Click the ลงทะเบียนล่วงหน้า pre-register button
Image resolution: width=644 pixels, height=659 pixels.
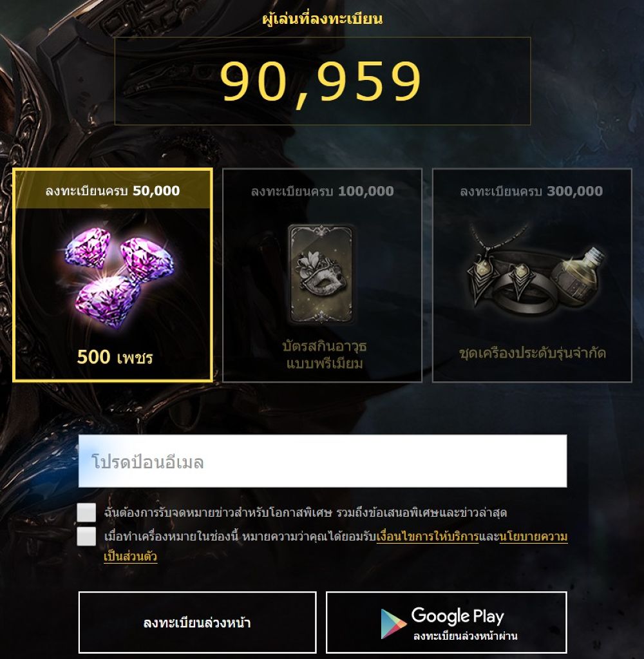198,622
